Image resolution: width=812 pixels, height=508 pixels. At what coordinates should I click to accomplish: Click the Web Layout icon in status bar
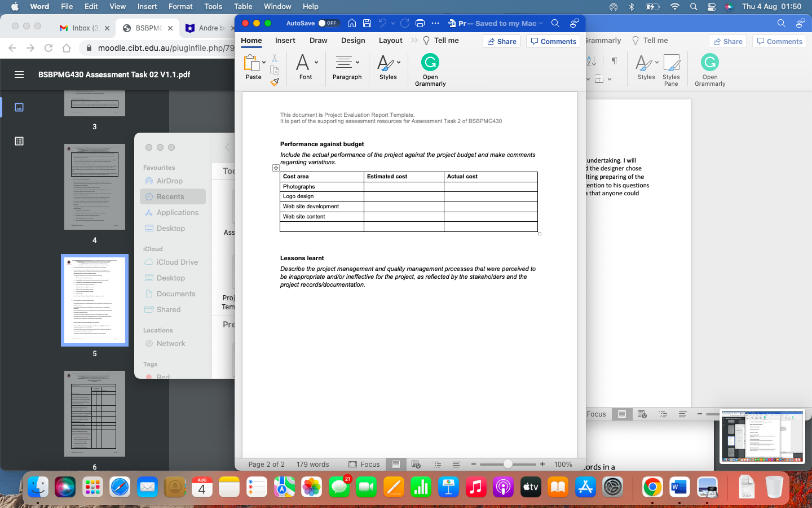[x=416, y=465]
